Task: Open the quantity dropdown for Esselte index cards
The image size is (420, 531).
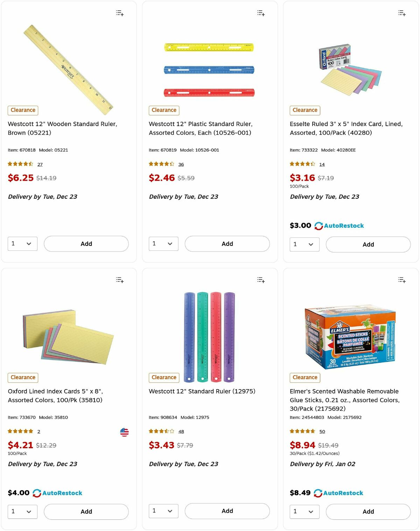Action: (304, 244)
